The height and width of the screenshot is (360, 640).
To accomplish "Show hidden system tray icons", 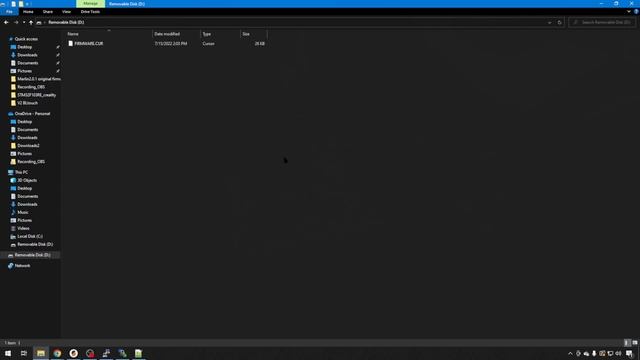I will [570, 353].
